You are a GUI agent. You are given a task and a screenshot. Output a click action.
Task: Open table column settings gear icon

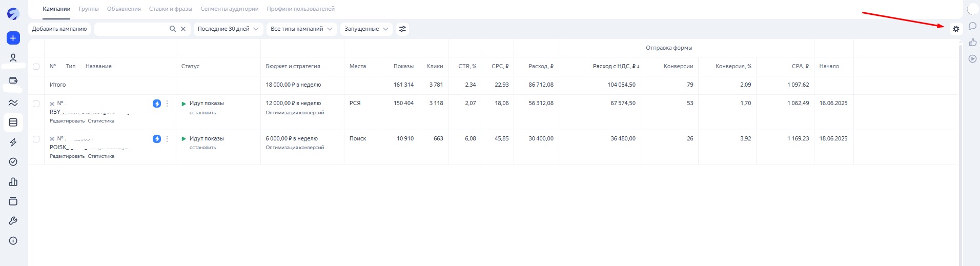[956, 29]
